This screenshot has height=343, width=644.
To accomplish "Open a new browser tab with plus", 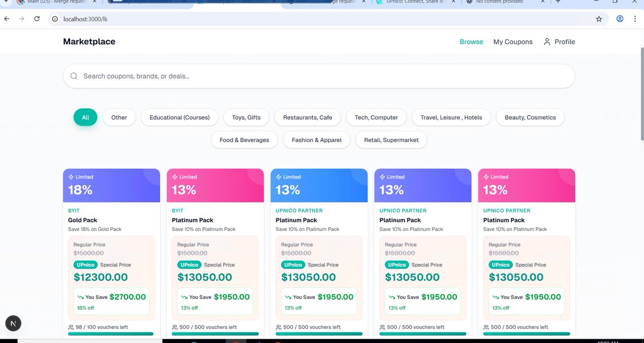I will [x=558, y=2].
